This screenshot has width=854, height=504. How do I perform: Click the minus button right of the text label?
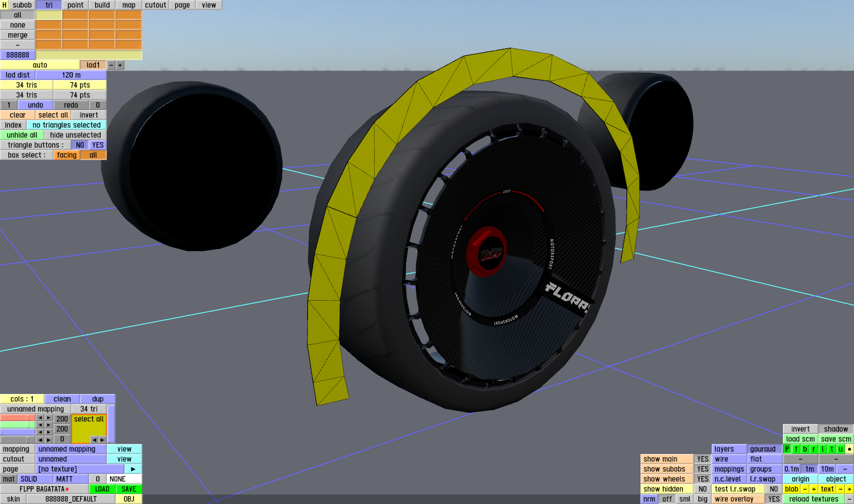click(841, 489)
